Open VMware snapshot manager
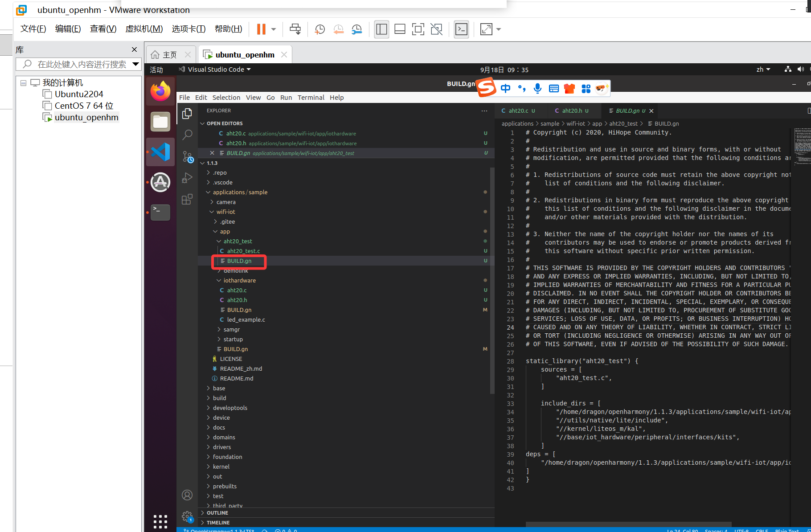Screen dimensions: 811x532 click(x=357, y=29)
